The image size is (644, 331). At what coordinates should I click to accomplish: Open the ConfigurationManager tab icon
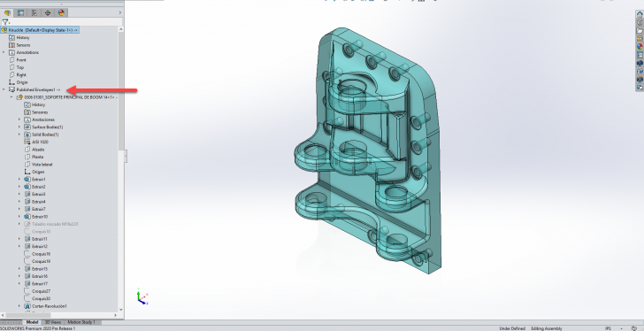click(x=34, y=12)
